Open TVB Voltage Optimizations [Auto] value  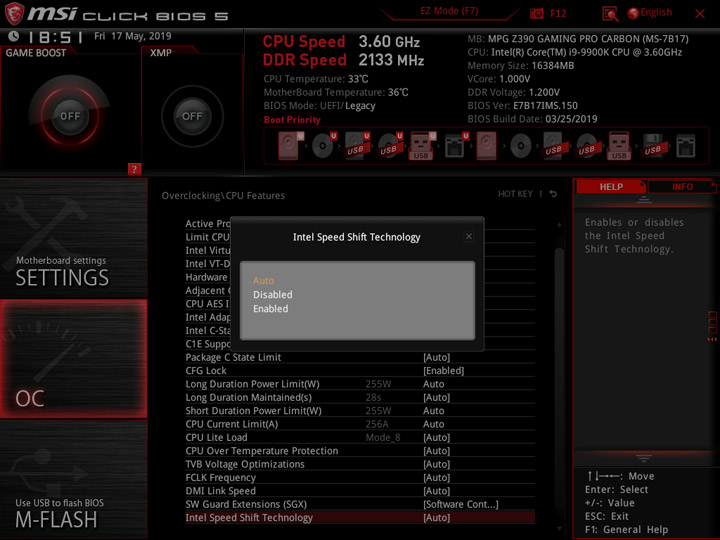pos(436,464)
